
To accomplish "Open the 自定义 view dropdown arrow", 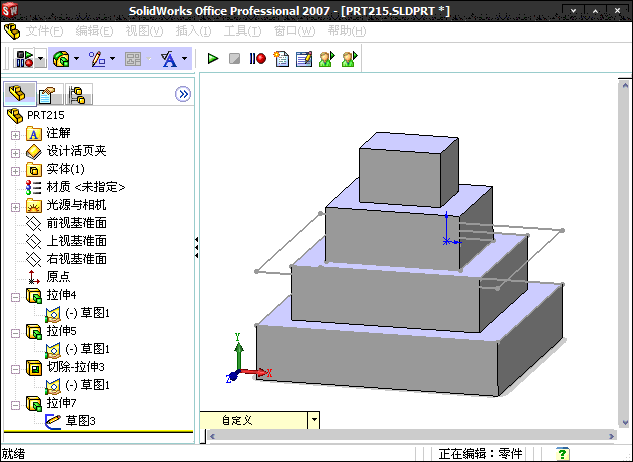I will click(314, 420).
